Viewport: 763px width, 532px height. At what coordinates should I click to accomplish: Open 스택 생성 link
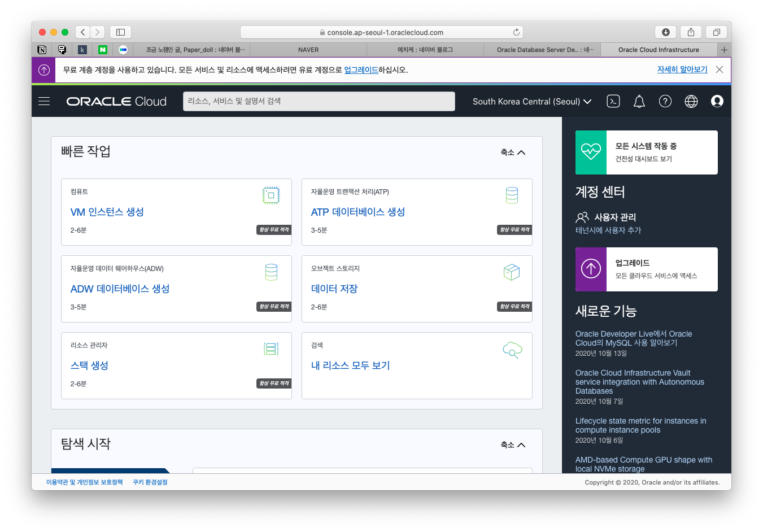tap(89, 365)
